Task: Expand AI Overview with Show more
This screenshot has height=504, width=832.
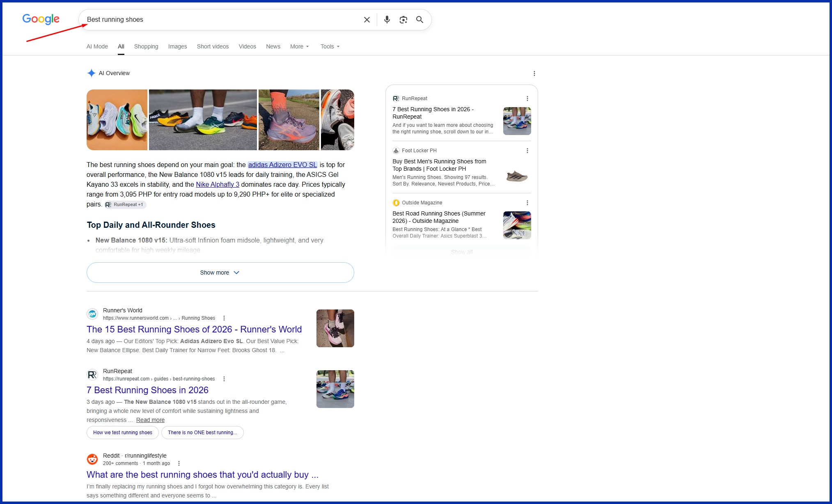Action: 220,273
